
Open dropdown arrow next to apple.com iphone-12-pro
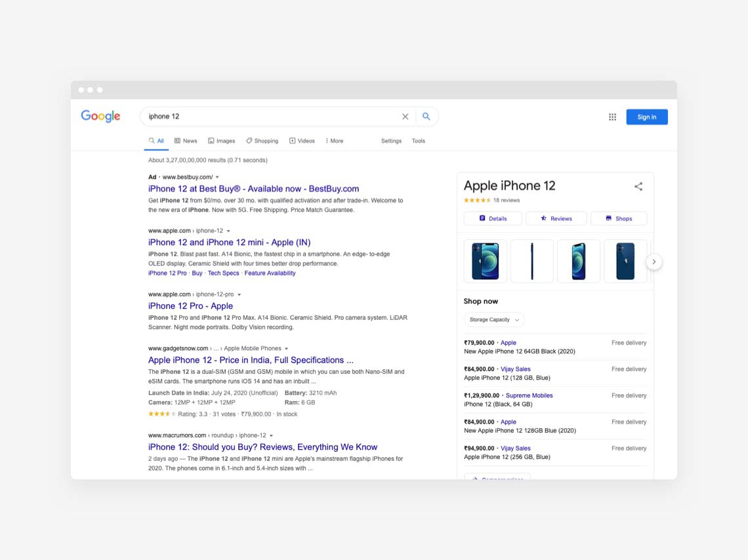tap(239, 295)
